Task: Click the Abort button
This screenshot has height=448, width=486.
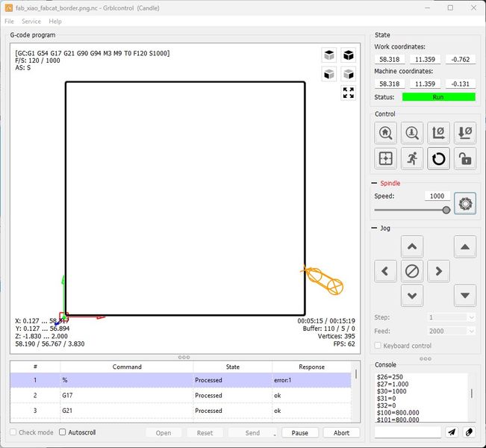Action: [x=341, y=433]
